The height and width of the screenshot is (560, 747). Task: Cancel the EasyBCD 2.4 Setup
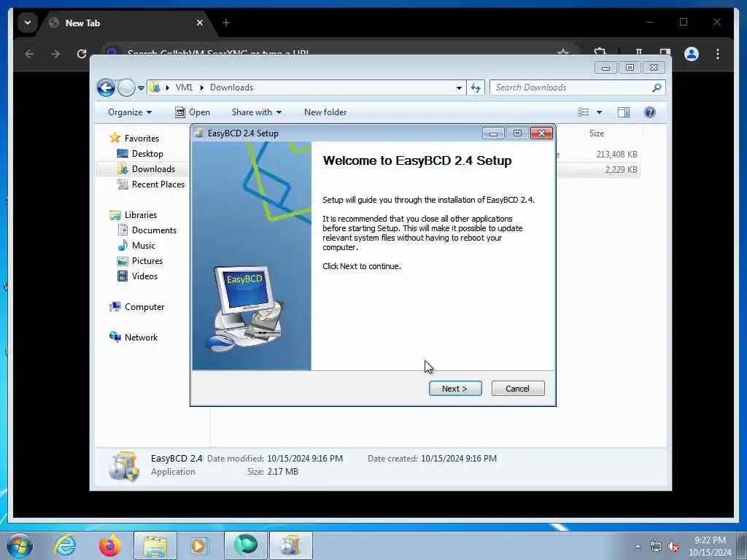[517, 389]
